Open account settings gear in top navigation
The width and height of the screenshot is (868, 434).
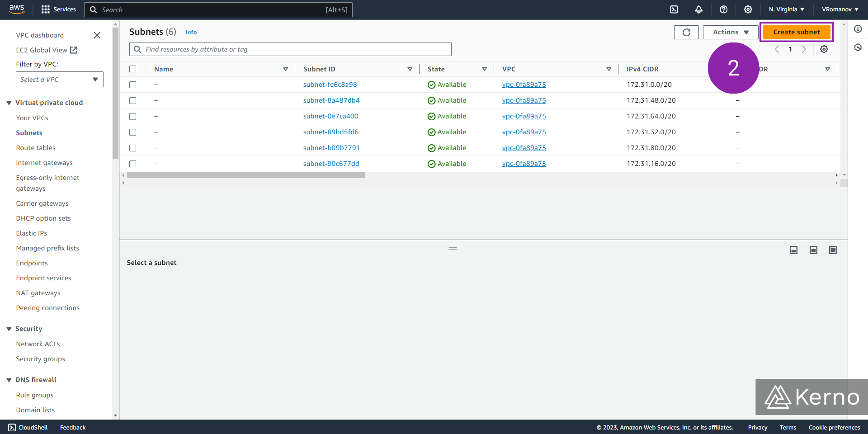747,9
